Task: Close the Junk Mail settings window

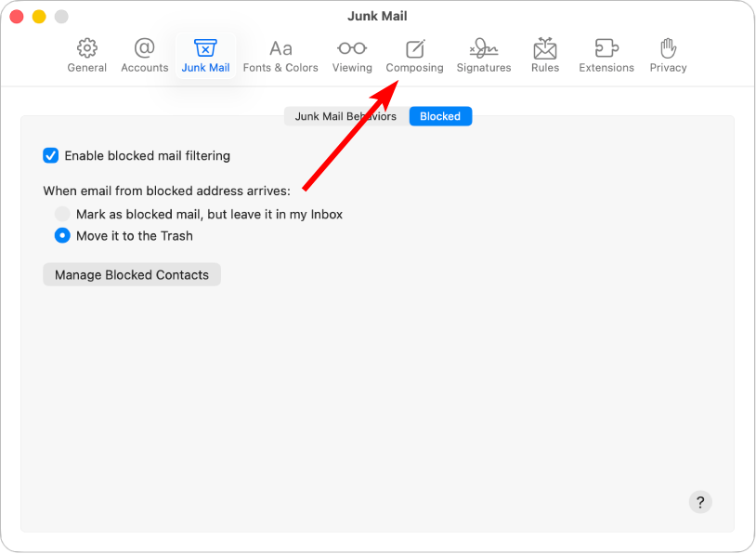Action: 17,17
